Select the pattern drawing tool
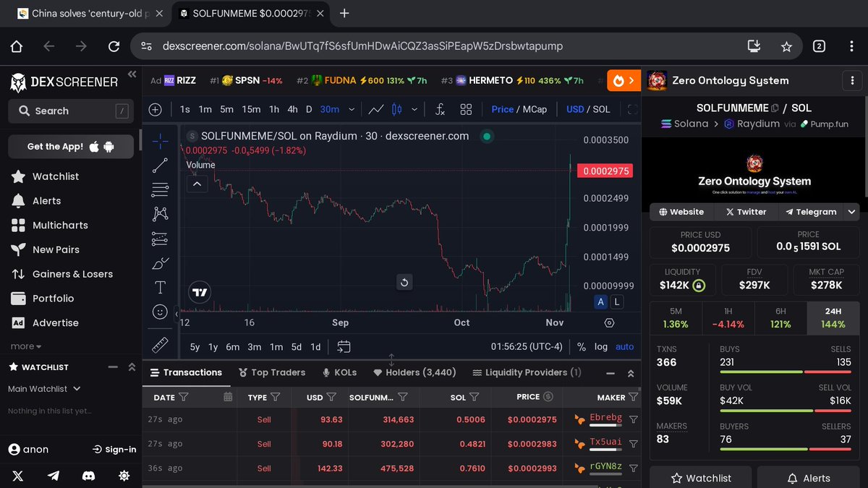The width and height of the screenshot is (868, 488). pos(160,214)
